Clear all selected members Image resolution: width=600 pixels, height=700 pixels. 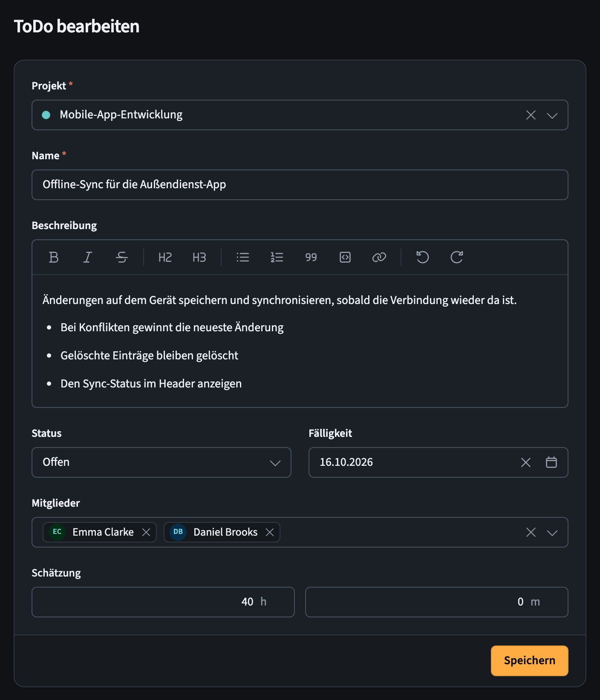(531, 532)
